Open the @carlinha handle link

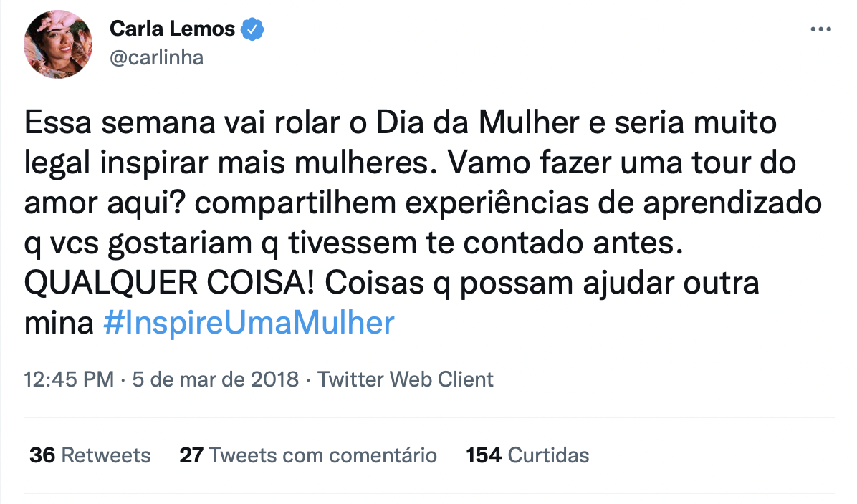click(156, 58)
